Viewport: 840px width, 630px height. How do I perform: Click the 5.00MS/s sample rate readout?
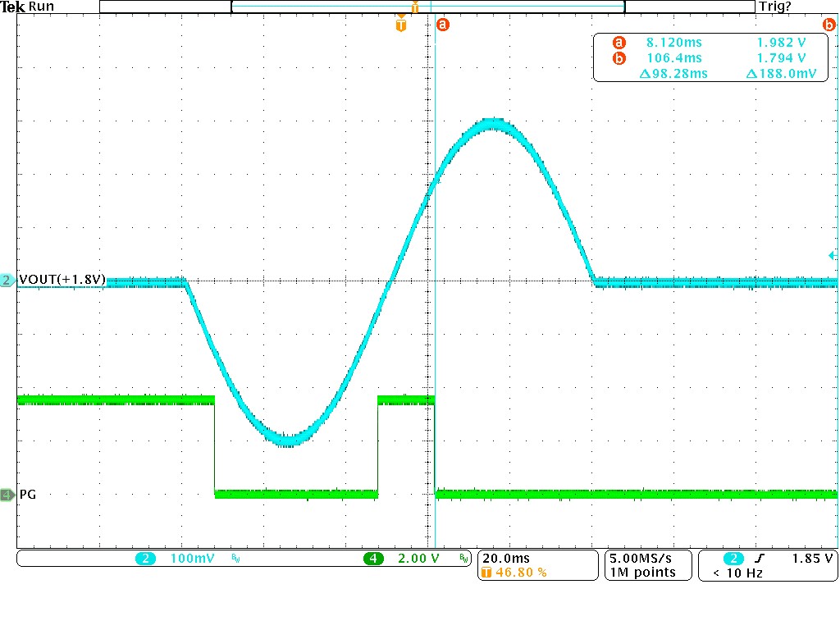pos(641,558)
